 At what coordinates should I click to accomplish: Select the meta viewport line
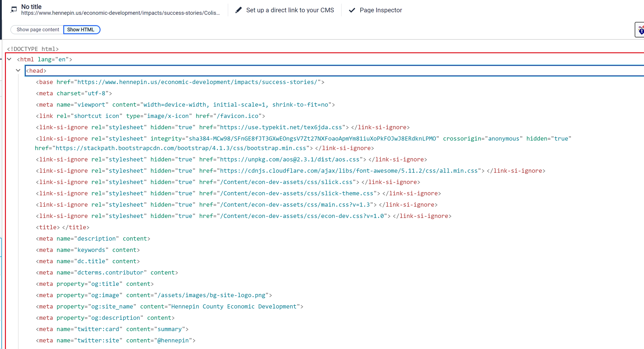pos(185,105)
